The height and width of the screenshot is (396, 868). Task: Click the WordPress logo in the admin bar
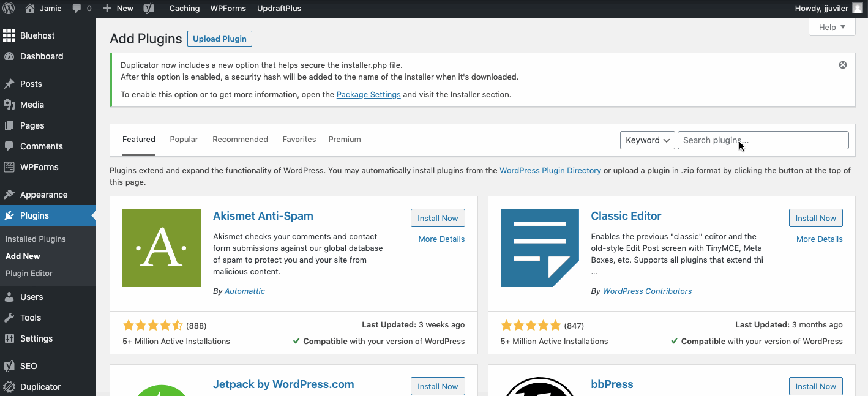click(x=8, y=8)
